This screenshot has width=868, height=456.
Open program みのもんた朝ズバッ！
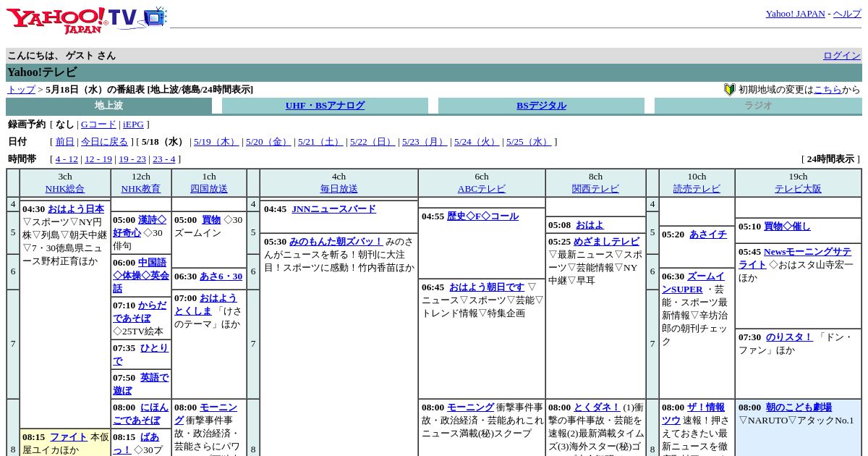pos(336,242)
